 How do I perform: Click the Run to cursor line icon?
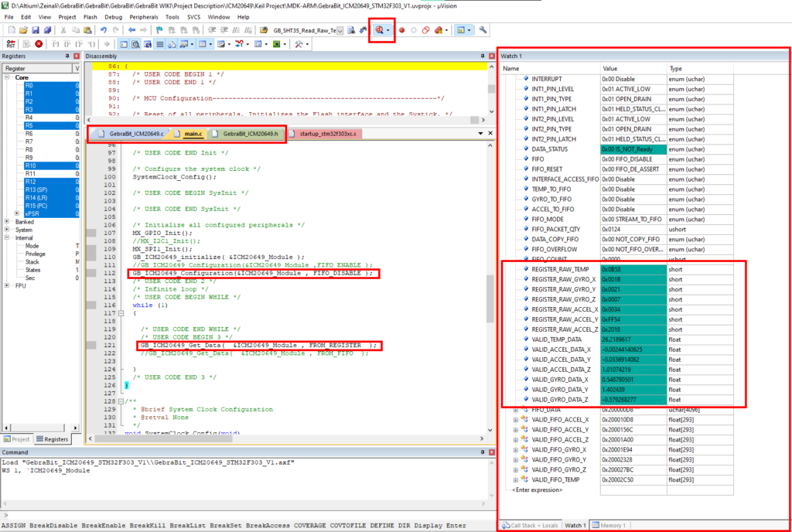tap(91, 44)
